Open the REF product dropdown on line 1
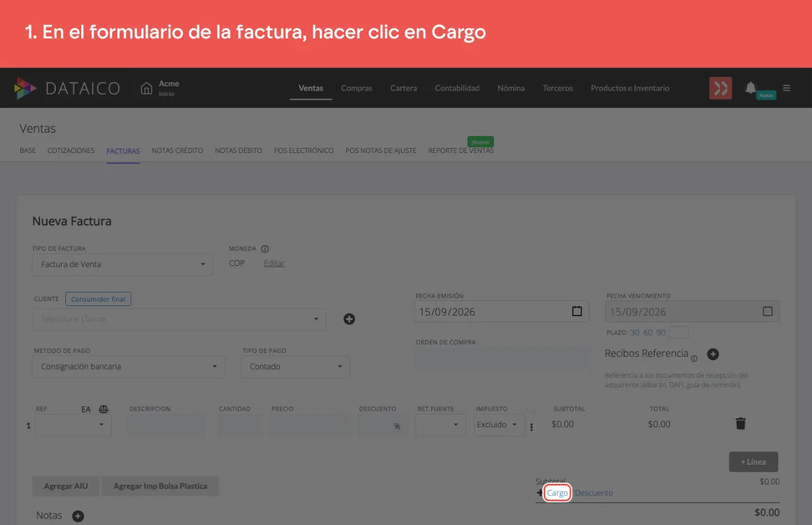The width and height of the screenshot is (812, 525). tap(73, 425)
